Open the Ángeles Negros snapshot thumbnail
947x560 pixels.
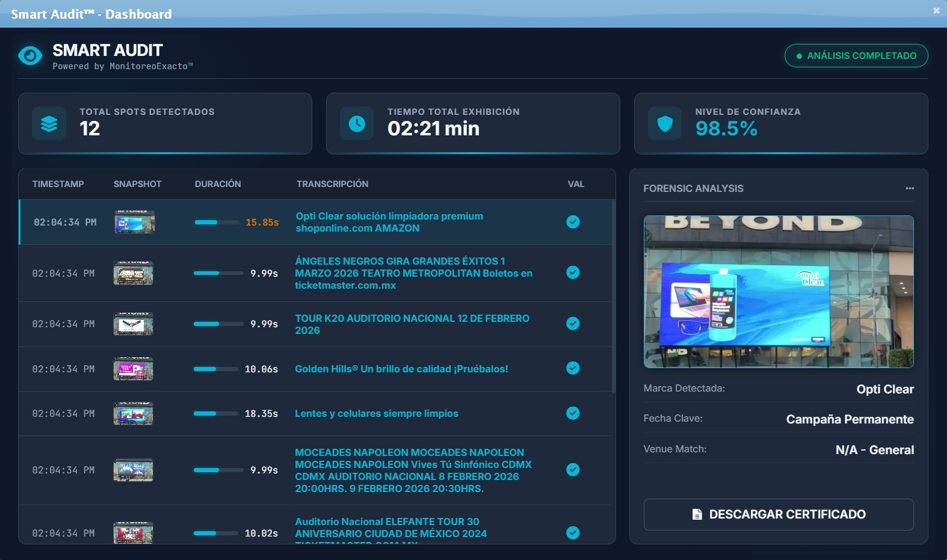133,273
